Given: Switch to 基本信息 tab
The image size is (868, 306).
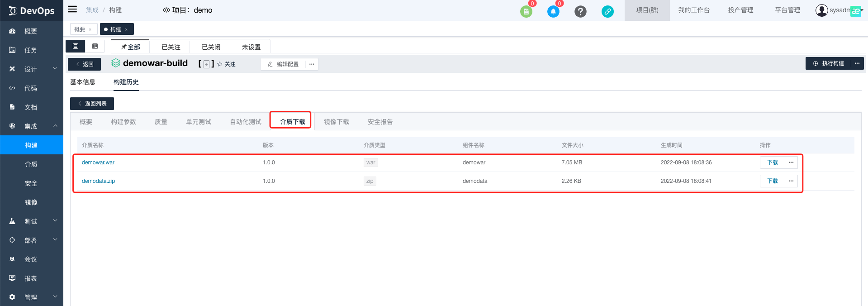Looking at the screenshot, I should coord(83,82).
